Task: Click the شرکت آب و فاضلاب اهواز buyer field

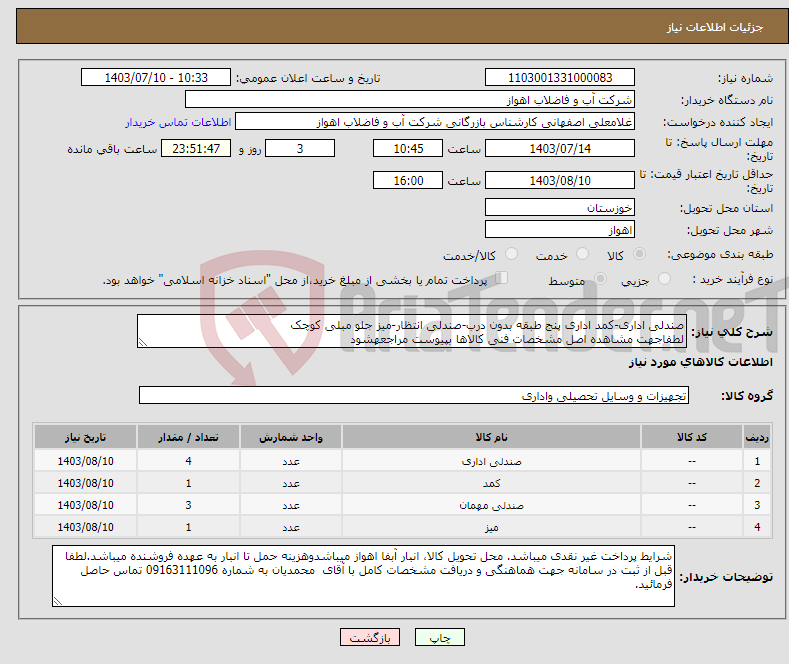Action: coord(410,100)
